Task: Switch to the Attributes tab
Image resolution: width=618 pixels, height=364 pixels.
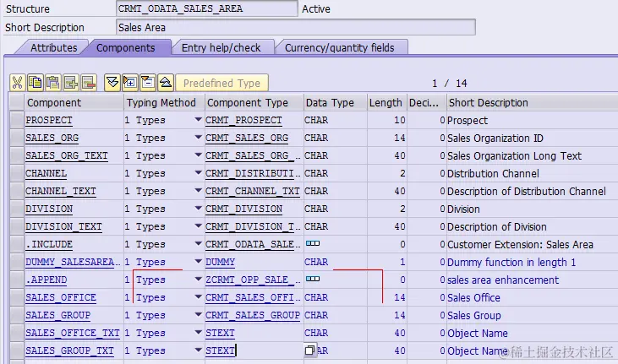Action: point(54,47)
